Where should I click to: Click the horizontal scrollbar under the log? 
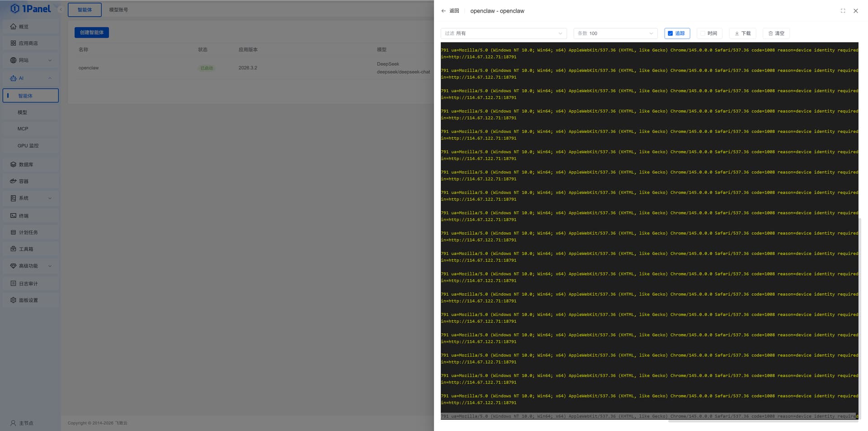point(763,422)
